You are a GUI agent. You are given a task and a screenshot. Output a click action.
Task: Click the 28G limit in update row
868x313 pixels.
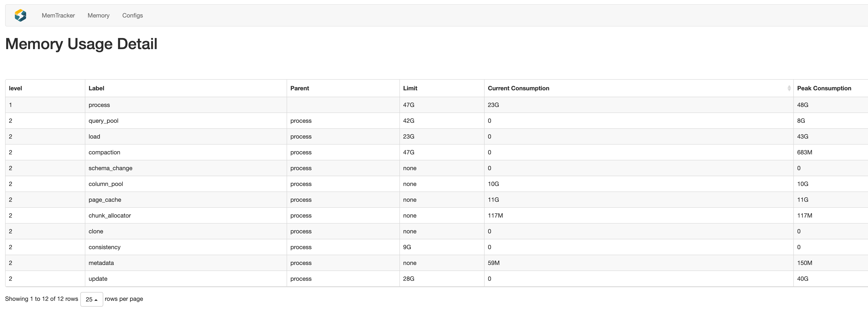coord(409,279)
